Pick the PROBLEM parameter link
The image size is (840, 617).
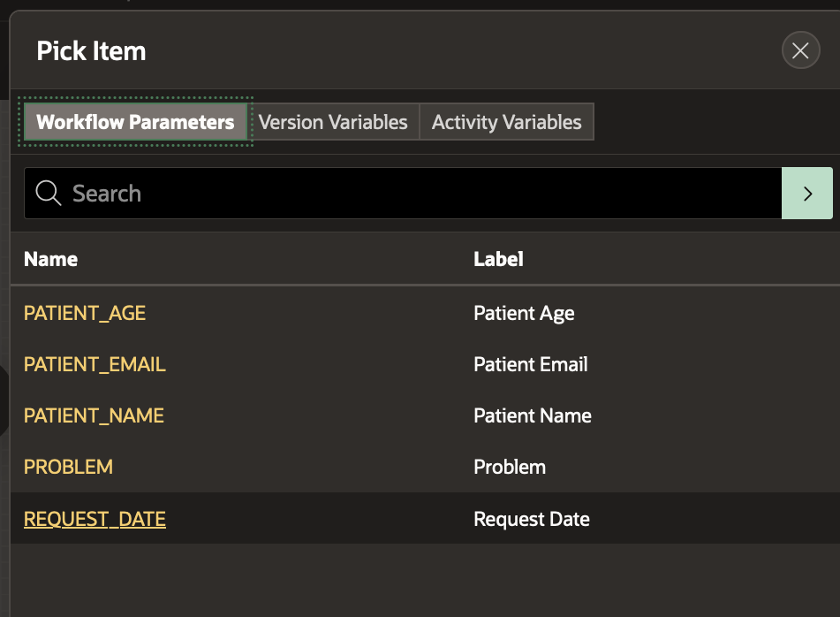(x=68, y=467)
